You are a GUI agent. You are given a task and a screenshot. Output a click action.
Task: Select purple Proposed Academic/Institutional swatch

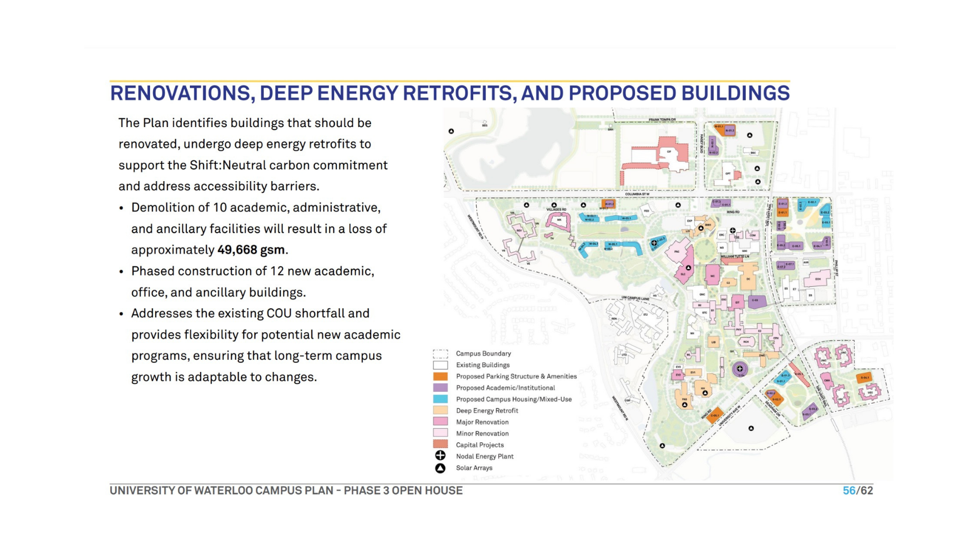click(440, 388)
